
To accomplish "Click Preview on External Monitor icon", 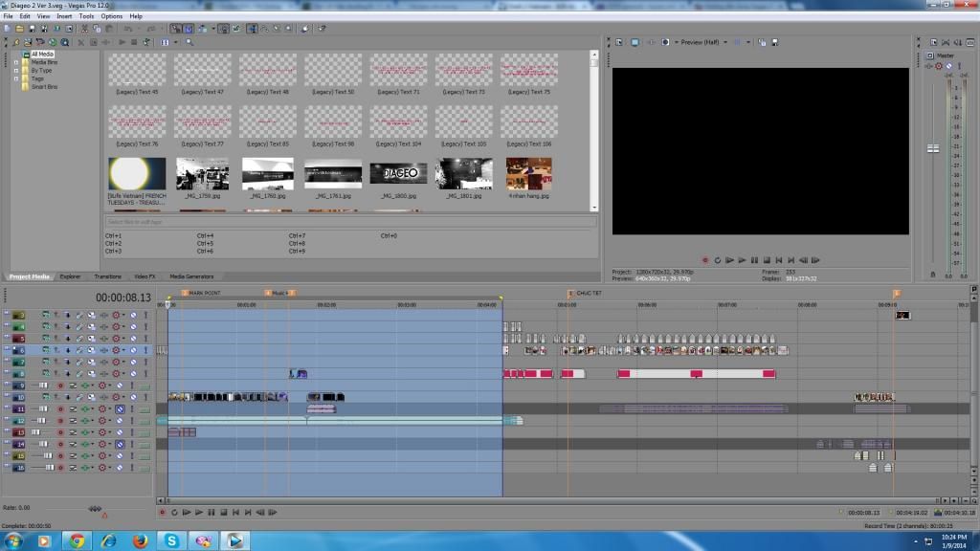I will (x=635, y=42).
